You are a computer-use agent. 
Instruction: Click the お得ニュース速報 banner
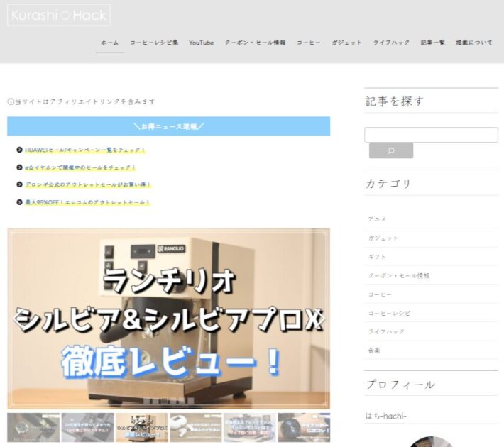pos(168,126)
